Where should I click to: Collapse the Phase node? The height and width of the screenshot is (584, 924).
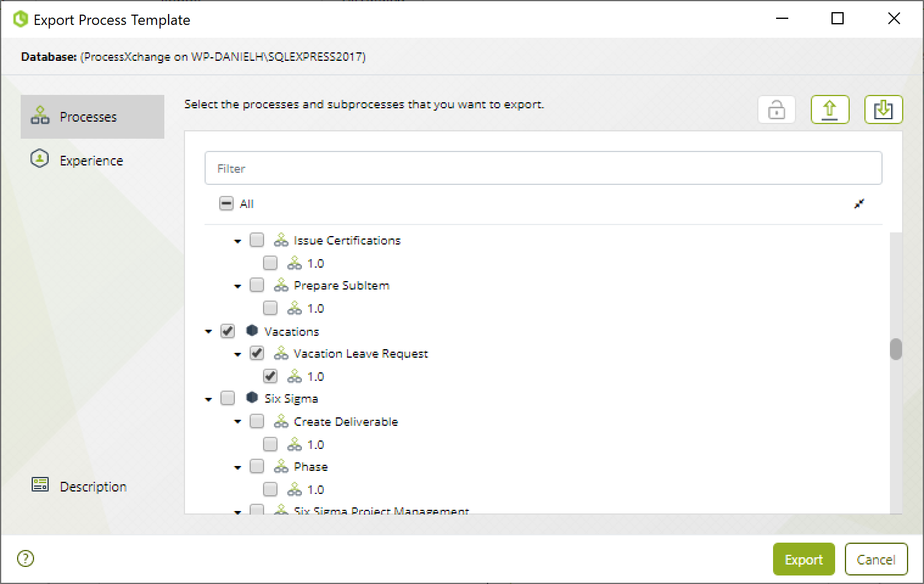(x=237, y=468)
